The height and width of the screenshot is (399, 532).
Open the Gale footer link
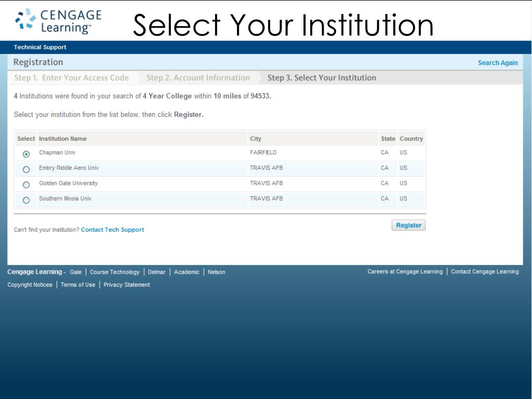pyautogui.click(x=76, y=272)
